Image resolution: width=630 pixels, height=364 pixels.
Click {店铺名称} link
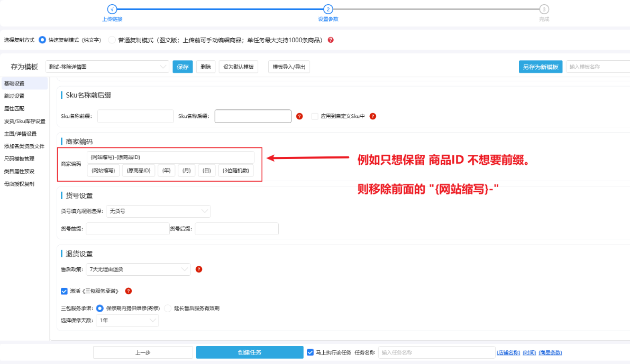click(x=508, y=353)
